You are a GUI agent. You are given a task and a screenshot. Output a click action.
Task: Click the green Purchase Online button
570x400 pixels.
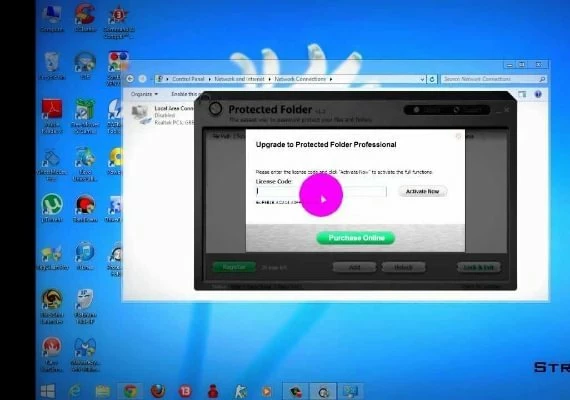pos(356,238)
